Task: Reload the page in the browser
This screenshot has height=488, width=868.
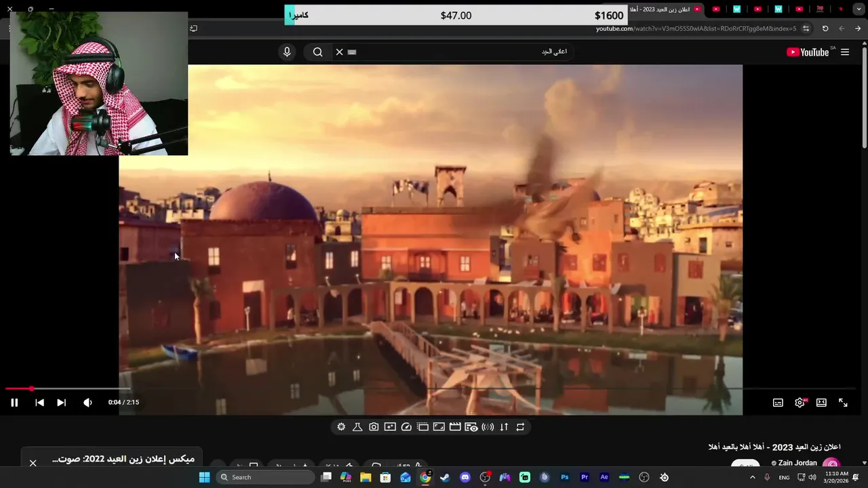Action: 825,28
